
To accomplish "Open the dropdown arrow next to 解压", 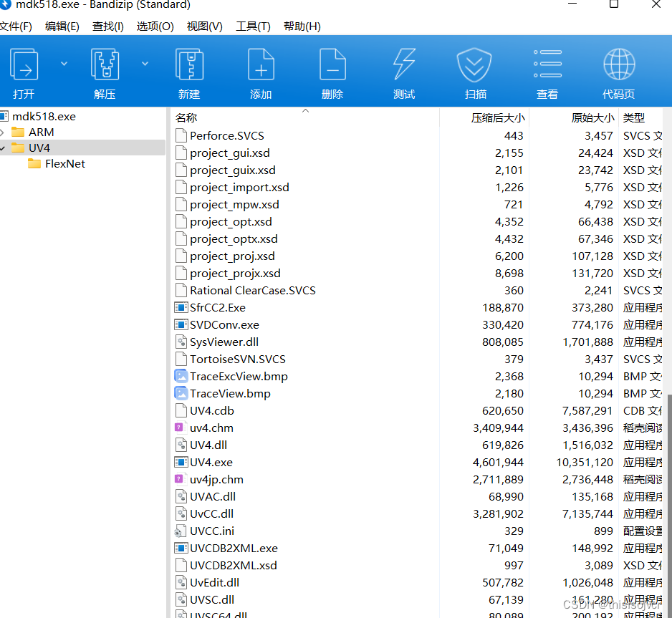I will click(145, 64).
